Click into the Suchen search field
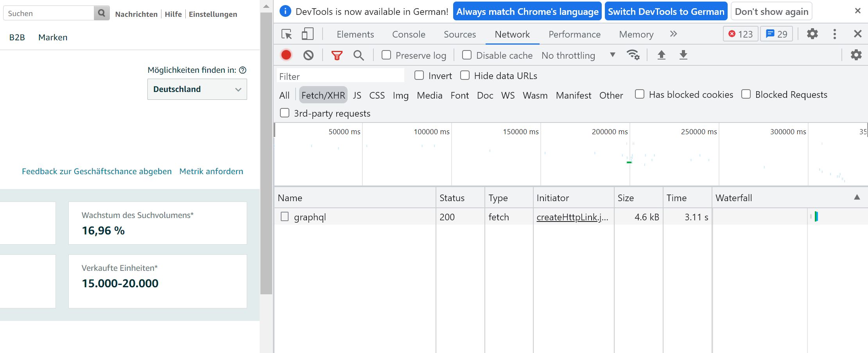 [x=48, y=13]
